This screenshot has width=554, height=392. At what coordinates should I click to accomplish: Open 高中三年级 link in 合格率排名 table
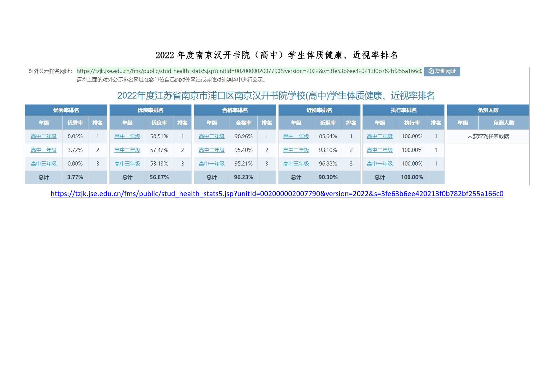[x=212, y=136]
